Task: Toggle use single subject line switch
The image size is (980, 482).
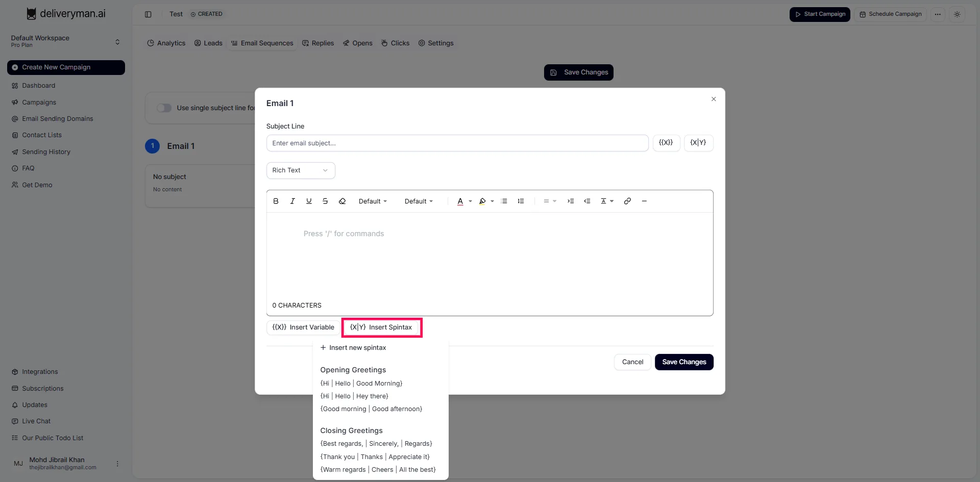Action: click(x=164, y=108)
